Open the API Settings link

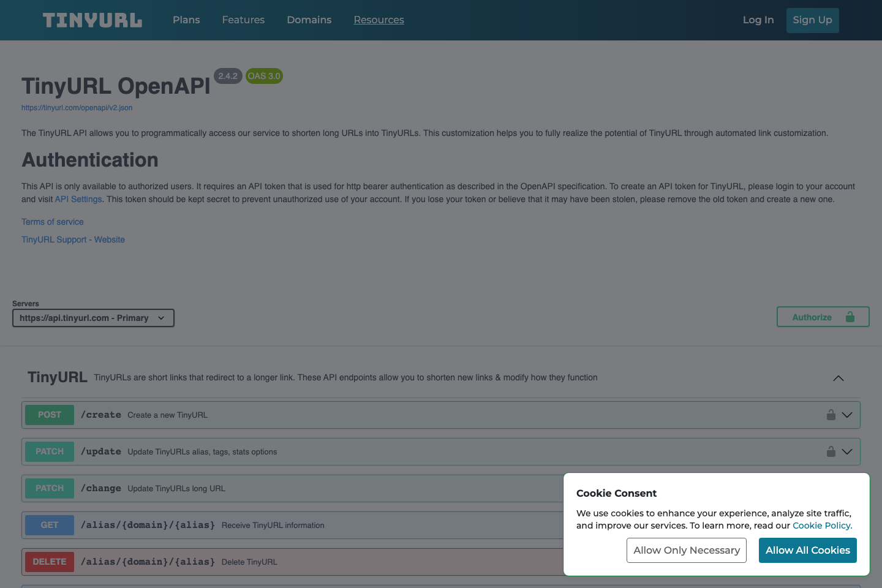(x=78, y=199)
